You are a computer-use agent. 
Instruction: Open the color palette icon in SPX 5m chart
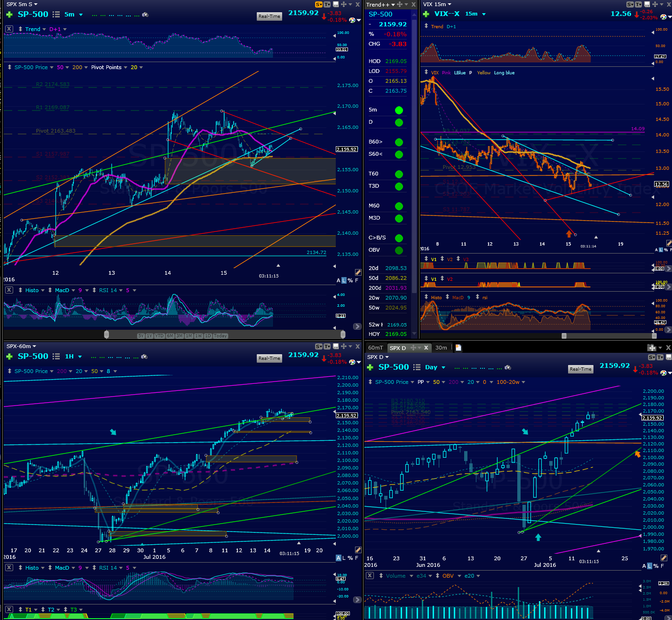click(352, 20)
